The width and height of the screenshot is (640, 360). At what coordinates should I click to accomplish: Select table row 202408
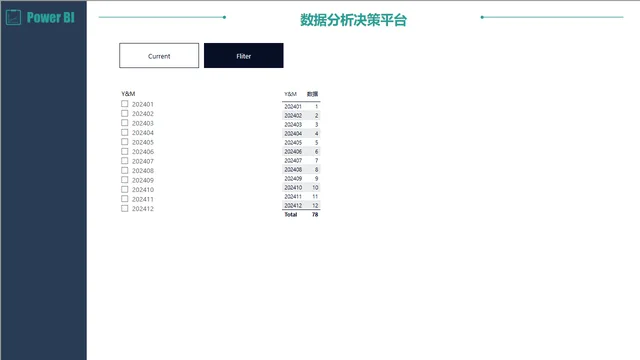[x=301, y=169]
